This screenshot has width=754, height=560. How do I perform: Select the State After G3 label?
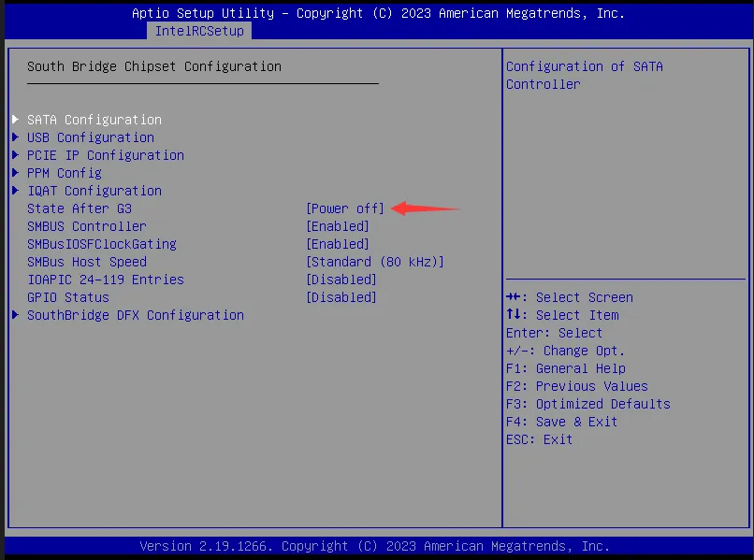(80, 208)
